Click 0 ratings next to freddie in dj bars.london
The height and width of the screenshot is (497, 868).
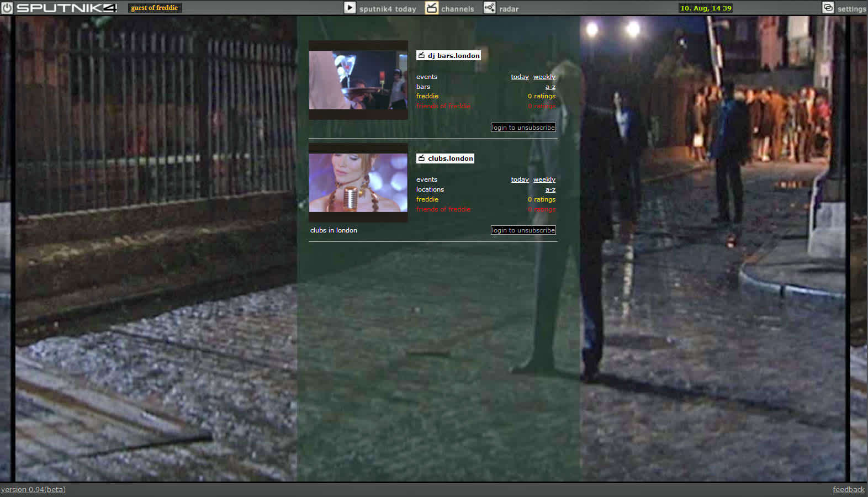tap(542, 96)
